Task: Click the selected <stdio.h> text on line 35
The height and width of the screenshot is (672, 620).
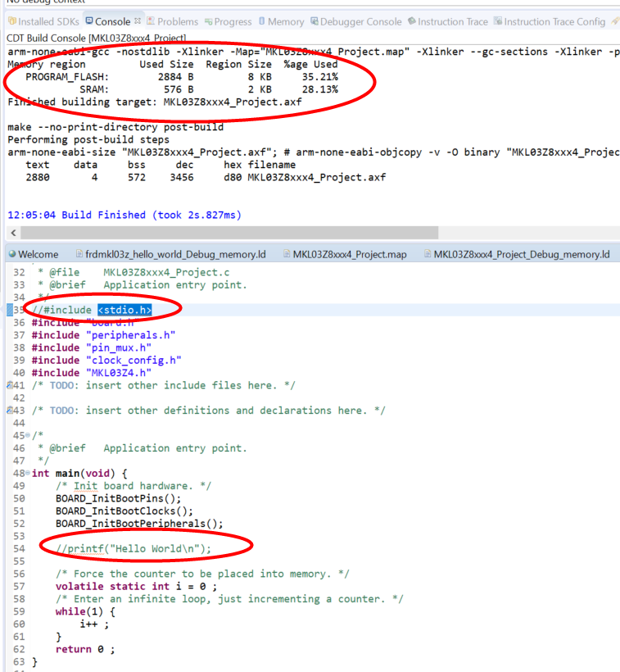Action: click(124, 310)
